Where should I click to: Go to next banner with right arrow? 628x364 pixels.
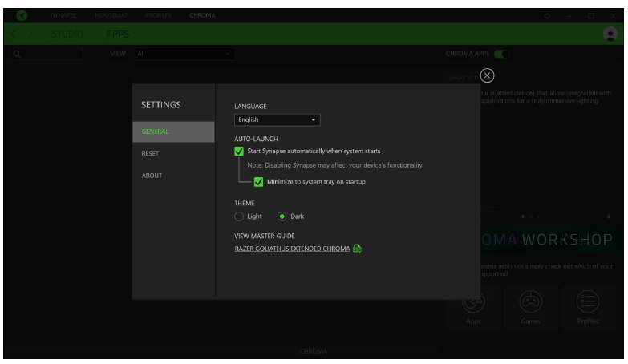[x=609, y=216]
